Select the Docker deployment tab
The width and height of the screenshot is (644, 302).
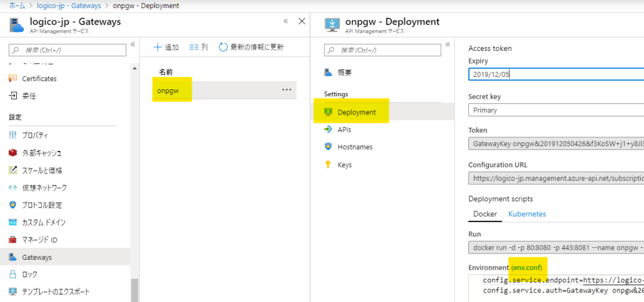point(485,214)
